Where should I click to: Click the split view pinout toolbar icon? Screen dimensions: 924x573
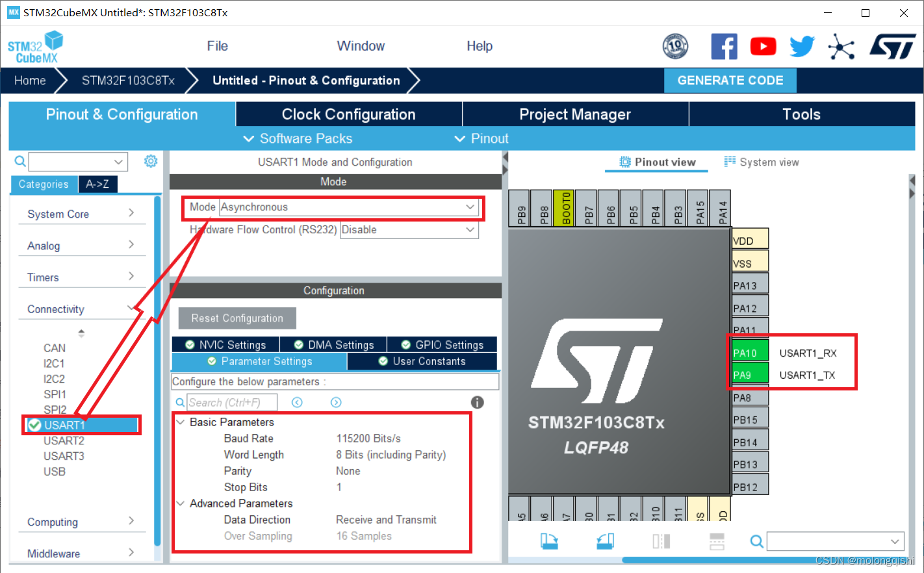pos(661,541)
